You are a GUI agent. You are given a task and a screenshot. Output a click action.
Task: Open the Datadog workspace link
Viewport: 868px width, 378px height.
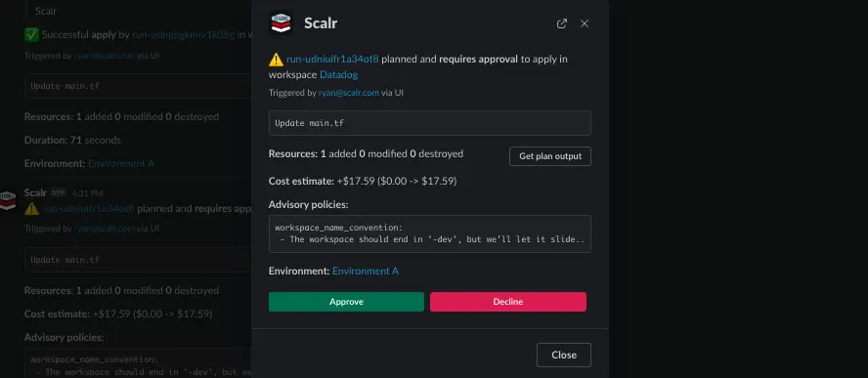339,74
